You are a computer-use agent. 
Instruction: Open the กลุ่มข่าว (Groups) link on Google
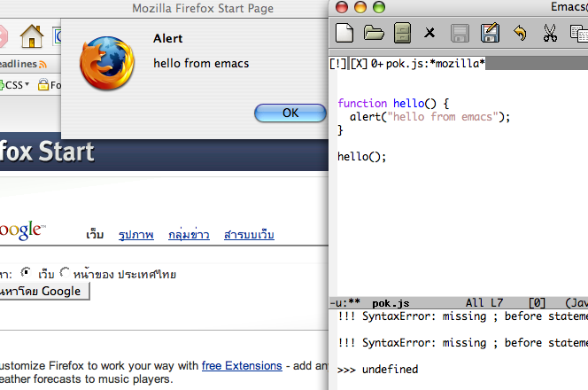point(189,235)
